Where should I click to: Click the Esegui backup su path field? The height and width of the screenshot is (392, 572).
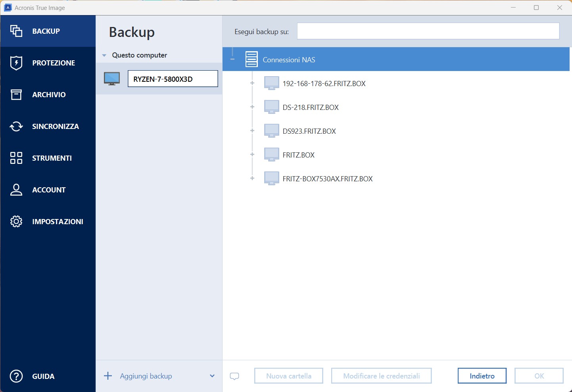coord(428,31)
